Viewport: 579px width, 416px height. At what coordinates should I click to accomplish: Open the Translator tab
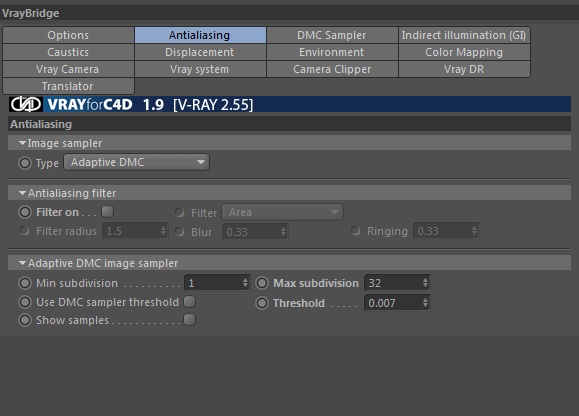pyautogui.click(x=68, y=86)
